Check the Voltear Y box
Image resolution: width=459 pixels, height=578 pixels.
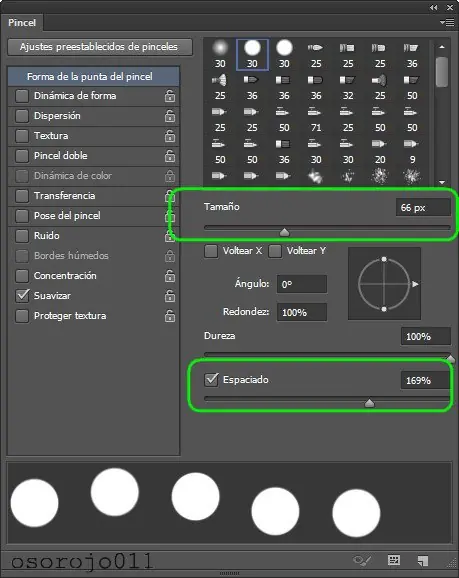[x=275, y=251]
